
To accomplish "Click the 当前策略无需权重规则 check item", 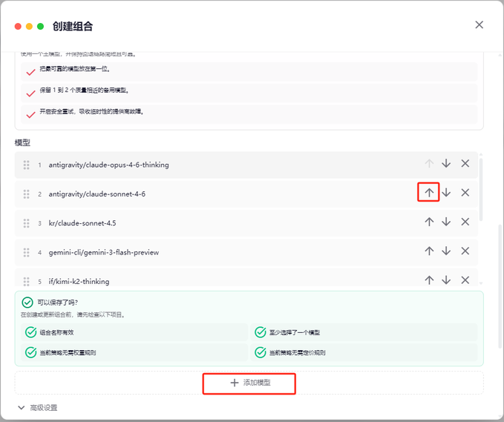I will [x=134, y=352].
